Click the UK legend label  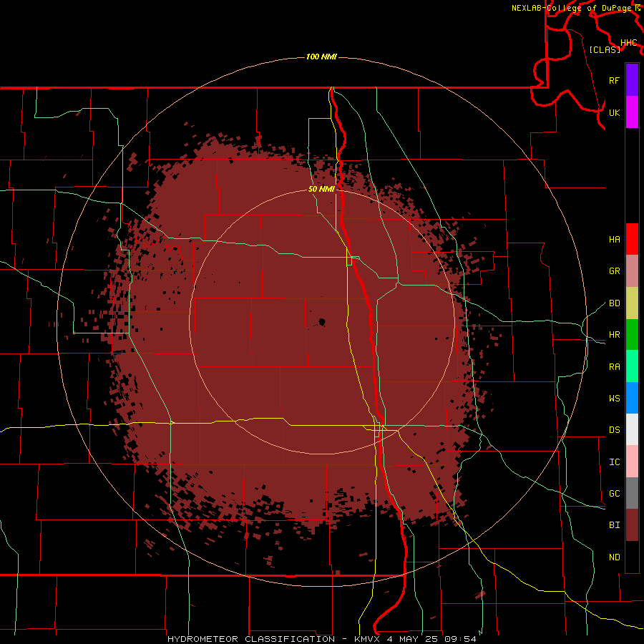point(615,112)
